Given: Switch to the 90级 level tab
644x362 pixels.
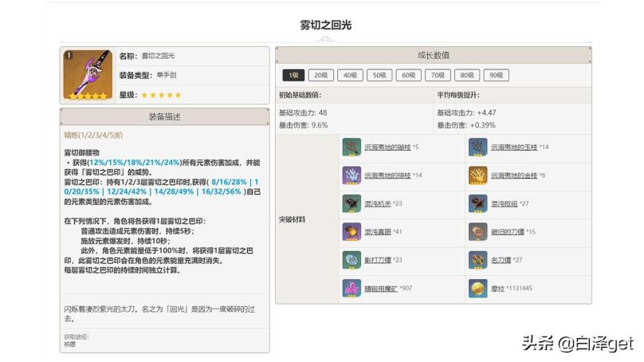Looking at the screenshot, I should coord(496,75).
